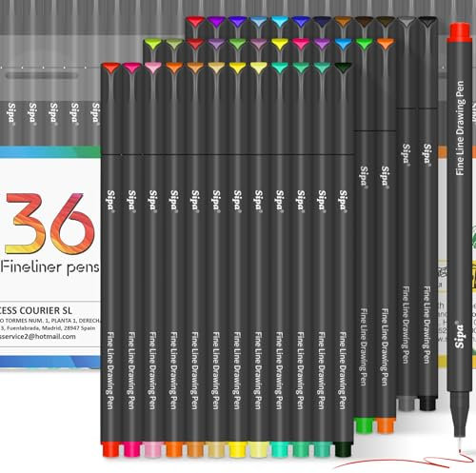This screenshot has width=476, height=473.
Task: Click the "Fine Line Drawing Pen" label on uncapped pen
Action: pyautogui.click(x=461, y=128)
